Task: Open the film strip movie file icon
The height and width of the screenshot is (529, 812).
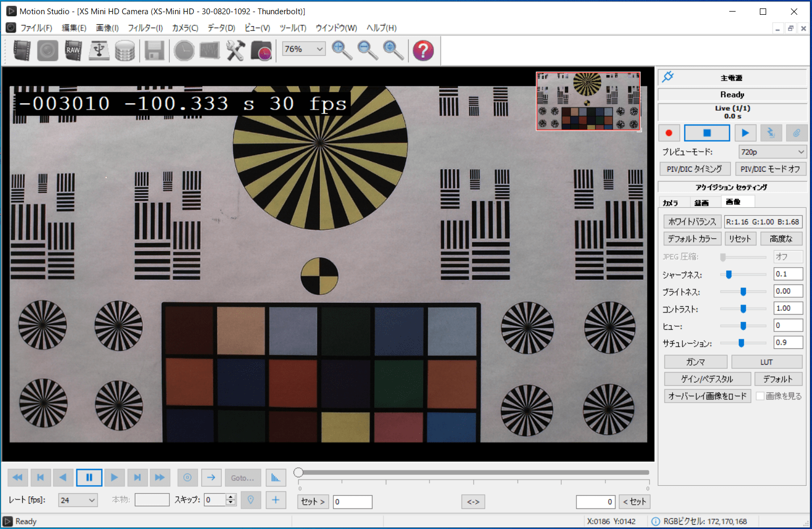Action: click(x=22, y=51)
